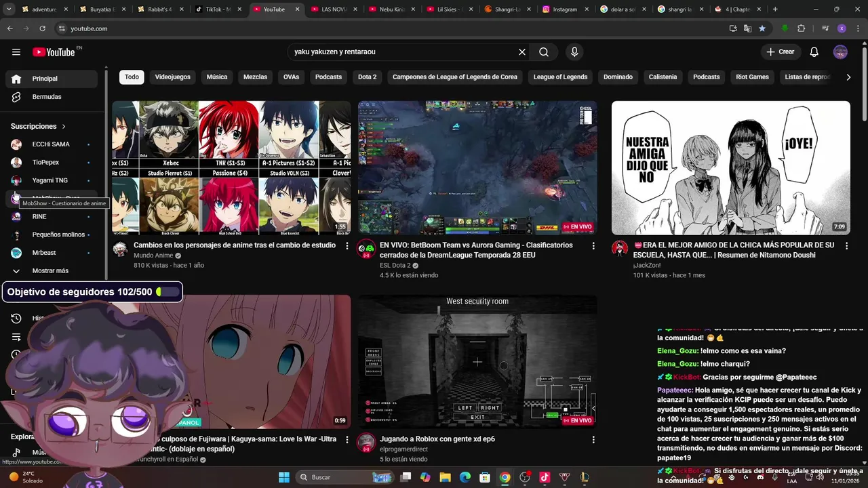Switch to the Instagram browser tab
Image resolution: width=868 pixels, height=488 pixels.
[564, 9]
